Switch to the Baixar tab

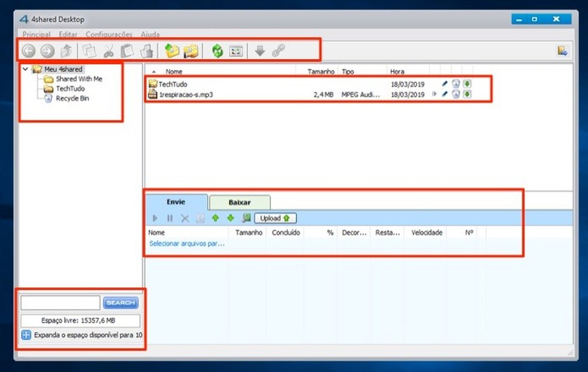click(x=239, y=202)
